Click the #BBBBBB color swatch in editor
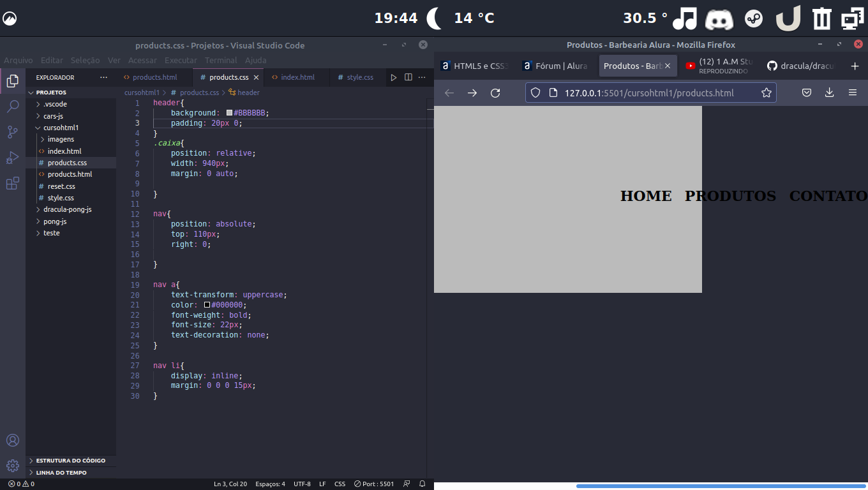 click(230, 113)
